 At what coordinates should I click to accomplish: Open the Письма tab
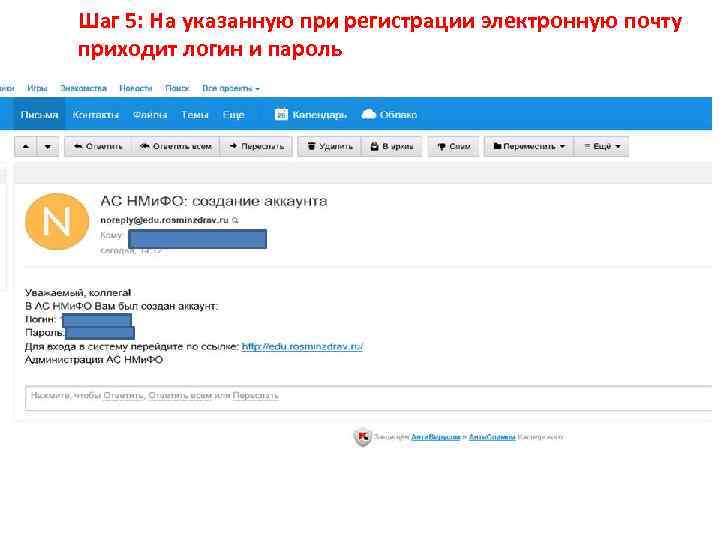39,115
